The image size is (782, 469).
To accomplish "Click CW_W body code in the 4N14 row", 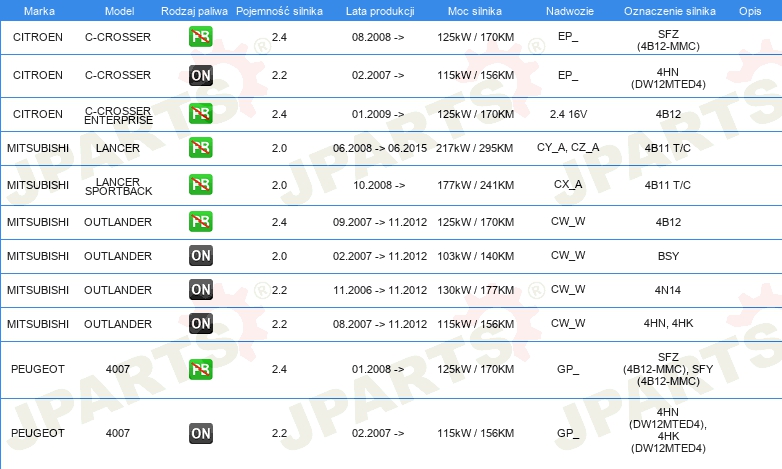I will (568, 289).
